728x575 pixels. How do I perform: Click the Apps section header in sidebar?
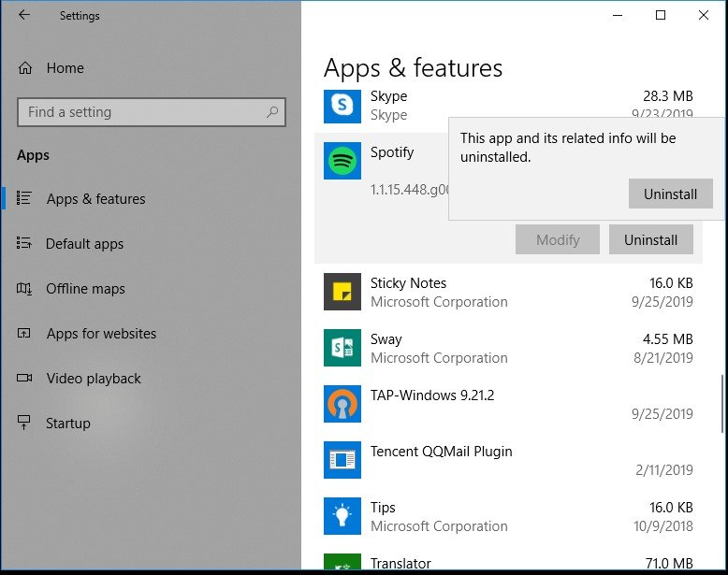33,155
